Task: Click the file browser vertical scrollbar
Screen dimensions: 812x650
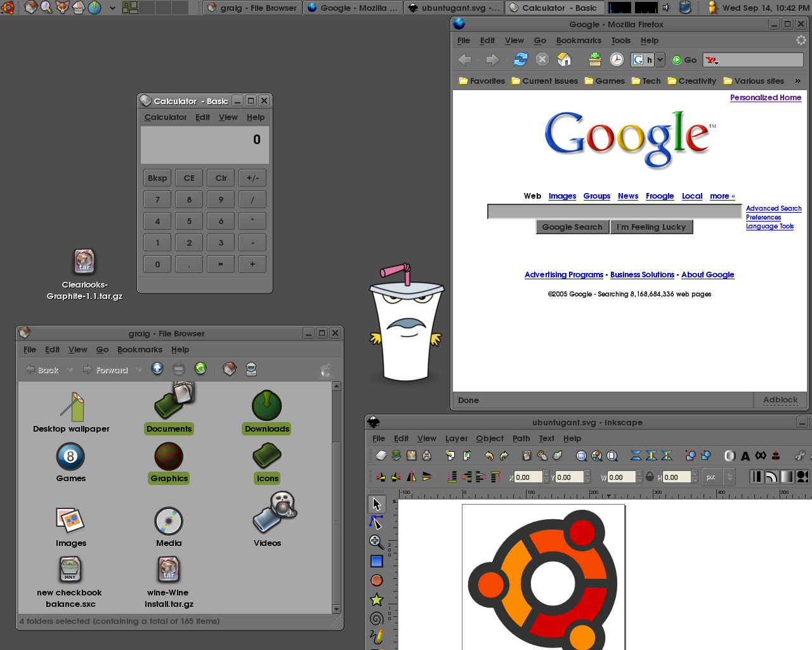Action: [x=336, y=497]
